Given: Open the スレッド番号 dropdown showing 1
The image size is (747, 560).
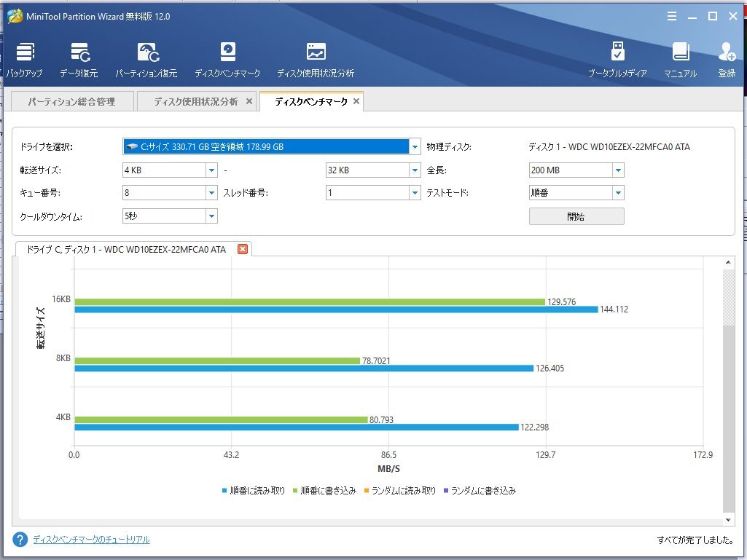Looking at the screenshot, I should coord(415,193).
